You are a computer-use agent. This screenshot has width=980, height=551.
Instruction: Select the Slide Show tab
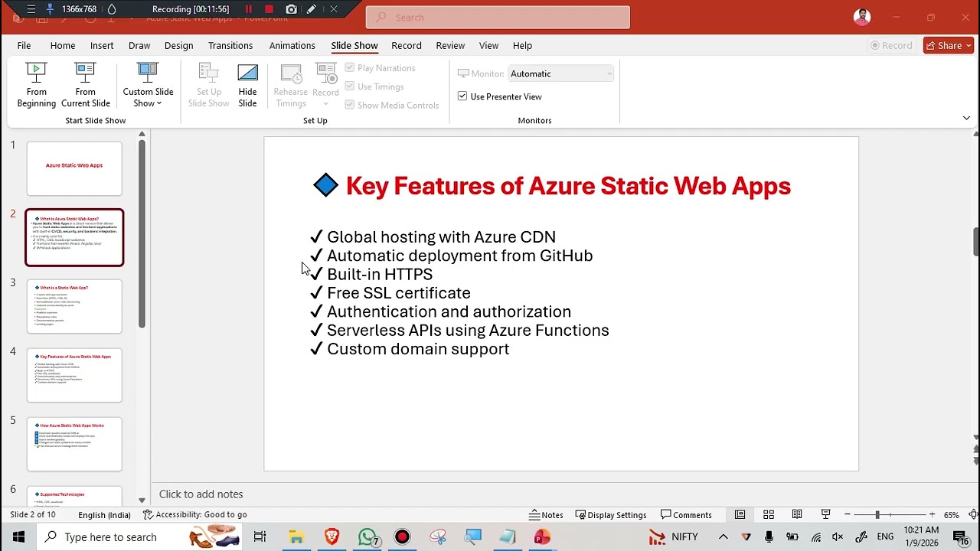point(354,45)
